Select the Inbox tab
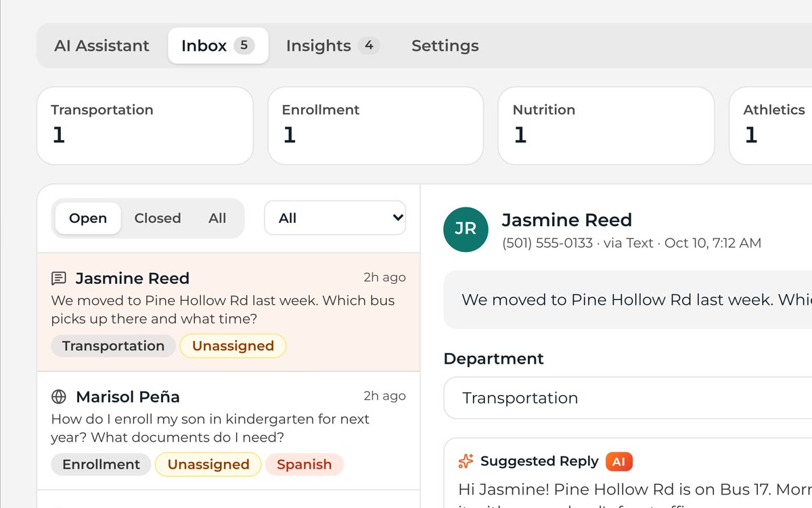 (x=218, y=45)
